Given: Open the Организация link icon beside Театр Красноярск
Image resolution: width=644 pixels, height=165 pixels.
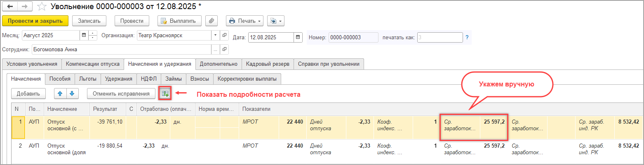Looking at the screenshot, I should click(x=224, y=35).
